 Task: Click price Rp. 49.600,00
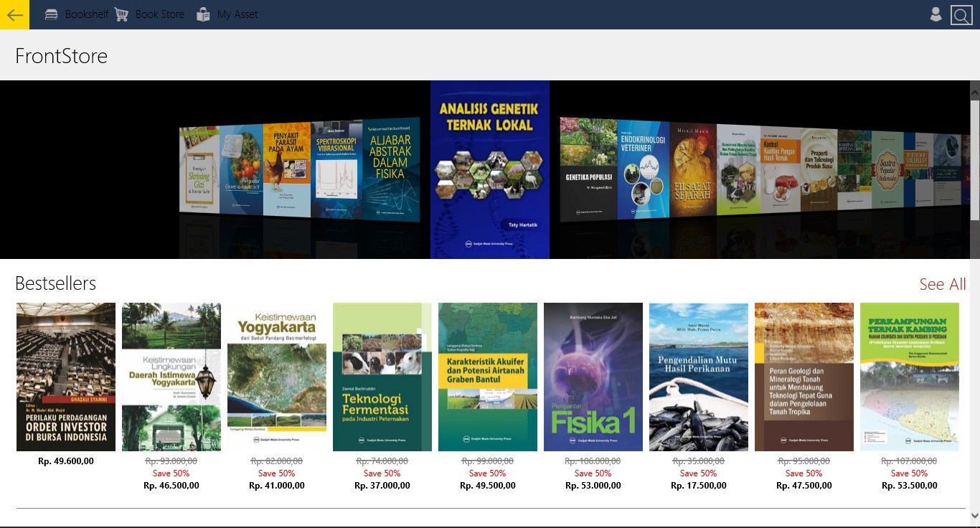(x=66, y=461)
